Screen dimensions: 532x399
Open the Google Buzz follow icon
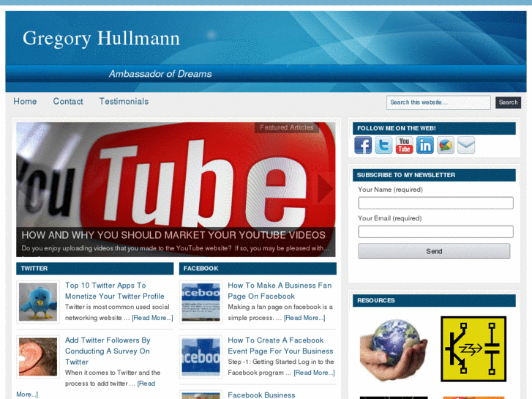446,145
